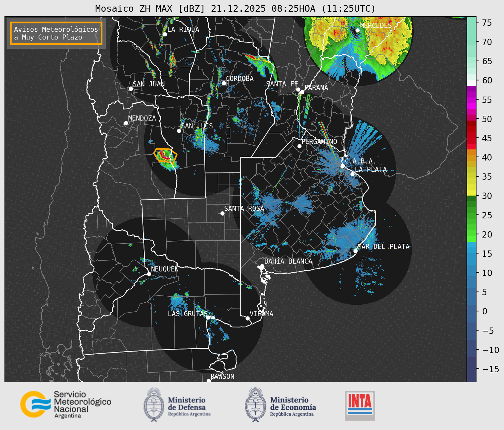
Task: Click the LA PLATA city marker dot
Action: click(x=353, y=174)
